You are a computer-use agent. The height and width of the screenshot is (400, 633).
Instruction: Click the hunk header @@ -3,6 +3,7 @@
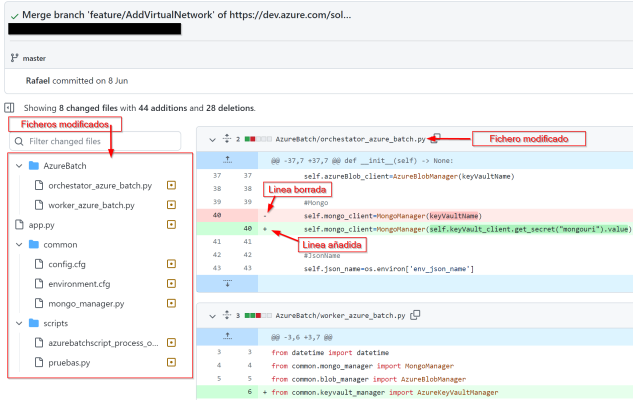coord(302,337)
